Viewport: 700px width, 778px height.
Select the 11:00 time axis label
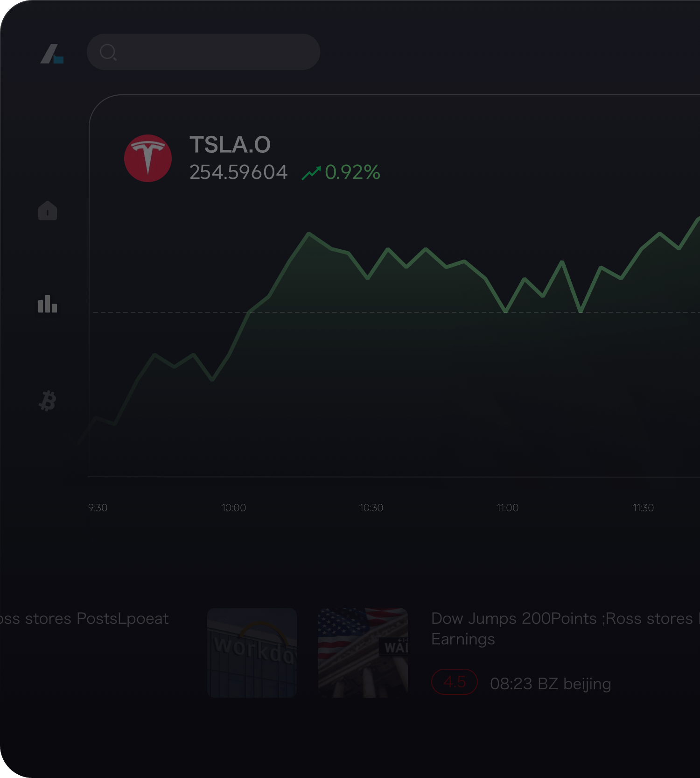pyautogui.click(x=508, y=508)
